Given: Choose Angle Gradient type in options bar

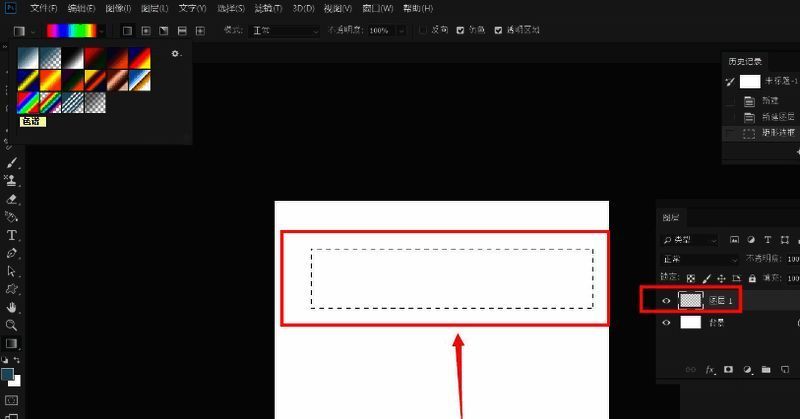Looking at the screenshot, I should click(164, 31).
